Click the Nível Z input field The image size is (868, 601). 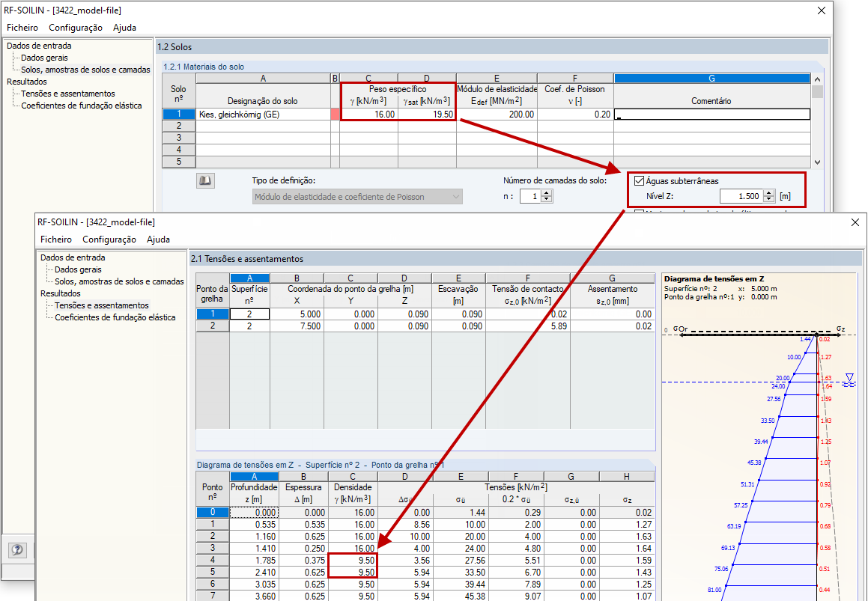click(x=741, y=196)
